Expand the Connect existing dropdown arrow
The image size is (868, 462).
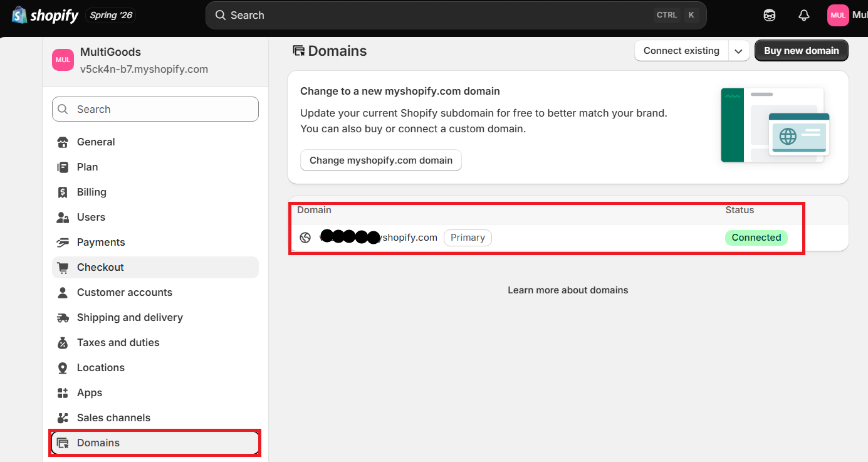pos(739,51)
